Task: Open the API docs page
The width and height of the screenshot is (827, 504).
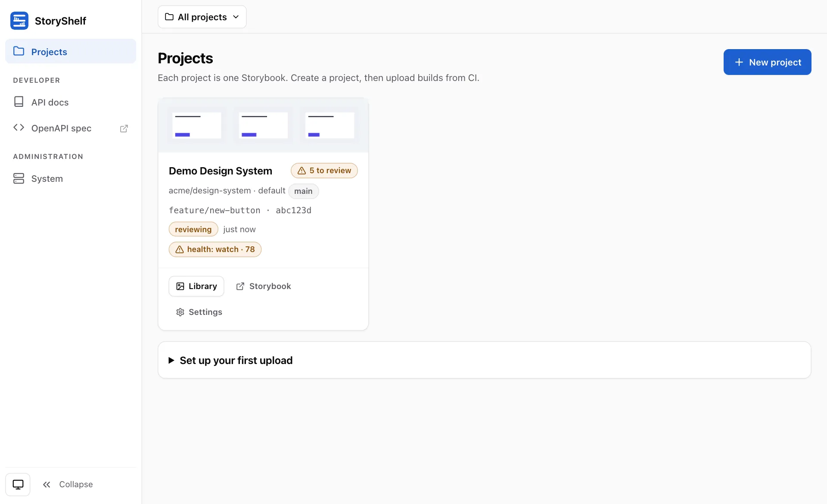Action: click(71, 102)
